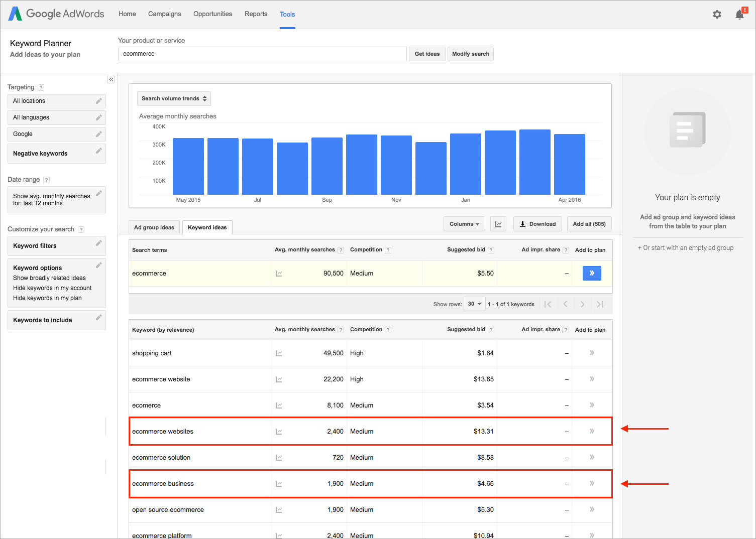View trend chart for shopping cart

[279, 353]
